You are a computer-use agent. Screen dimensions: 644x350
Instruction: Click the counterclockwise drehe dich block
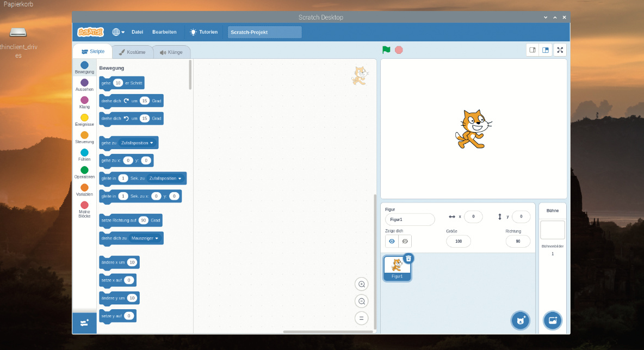tap(132, 118)
